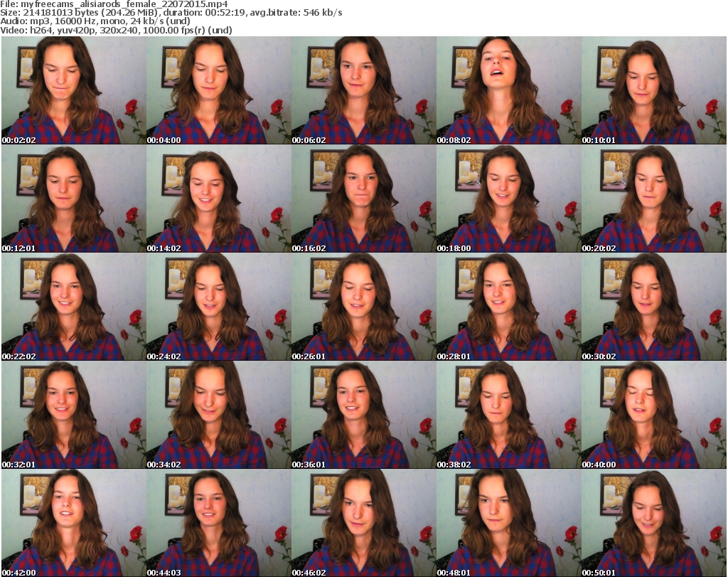728x577 pixels.
Task: Click the 00:38:02 thumbnail
Action: pos(509,415)
